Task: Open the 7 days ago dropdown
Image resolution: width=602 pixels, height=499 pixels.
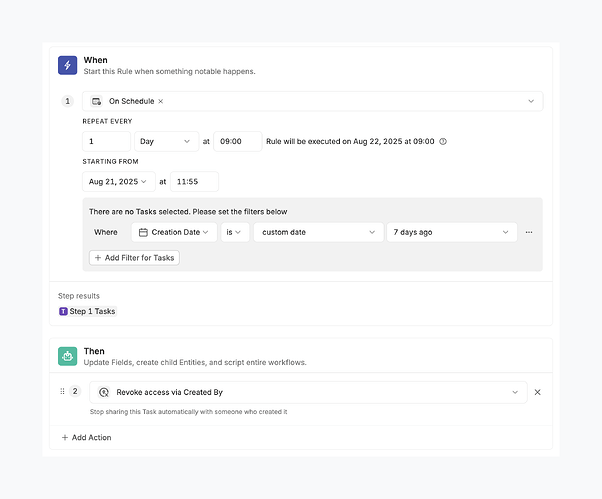Action: pyautogui.click(x=452, y=232)
